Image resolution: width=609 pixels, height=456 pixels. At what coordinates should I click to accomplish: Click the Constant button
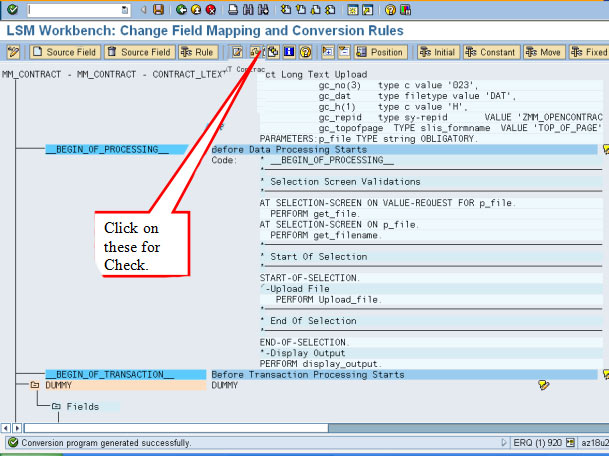tap(492, 52)
